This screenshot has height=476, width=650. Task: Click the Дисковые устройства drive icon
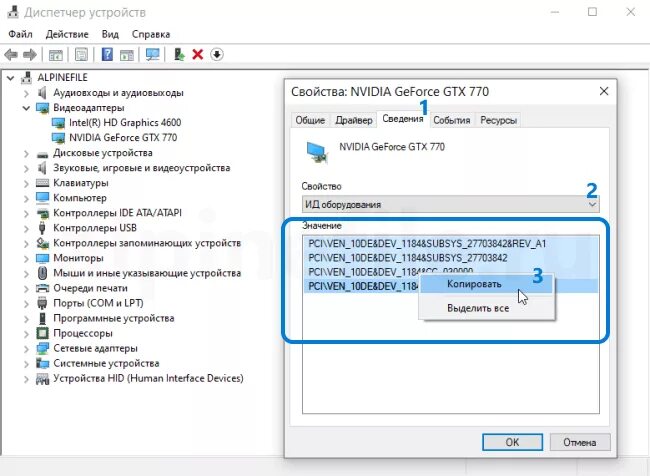[42, 154]
